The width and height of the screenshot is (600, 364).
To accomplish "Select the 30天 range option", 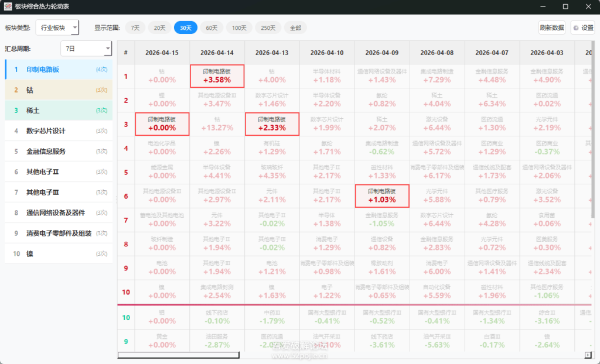I will pos(186,28).
